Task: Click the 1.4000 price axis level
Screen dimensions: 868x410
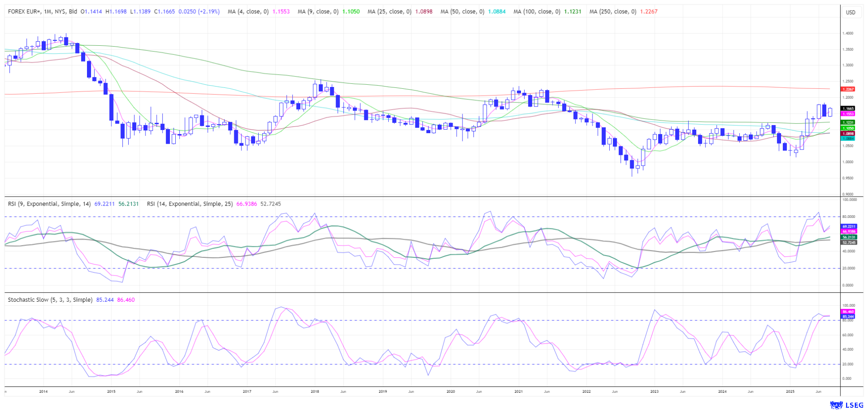Action: click(x=848, y=34)
